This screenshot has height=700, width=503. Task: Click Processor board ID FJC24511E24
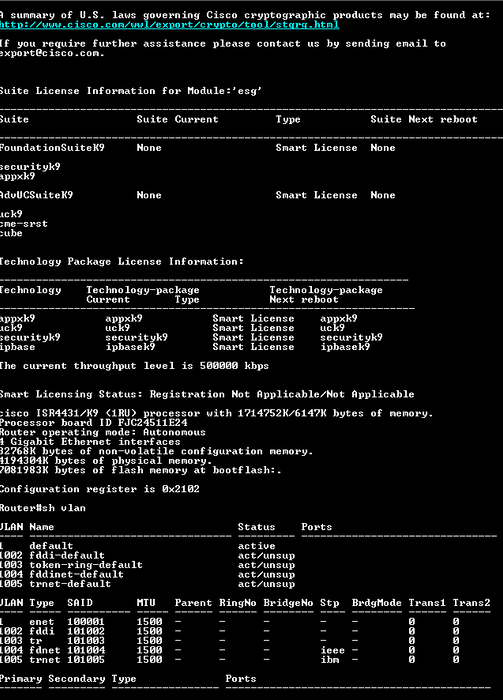coord(94,423)
